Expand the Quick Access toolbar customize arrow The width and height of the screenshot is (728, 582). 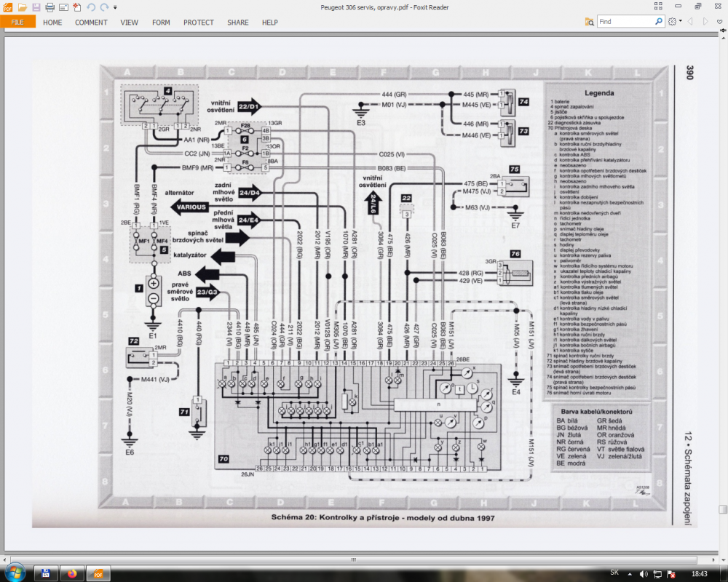coord(115,7)
